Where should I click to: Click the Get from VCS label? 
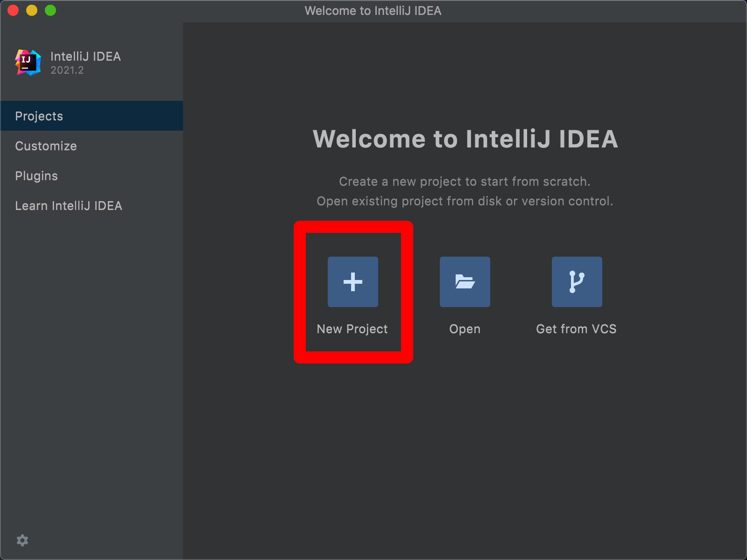577,329
